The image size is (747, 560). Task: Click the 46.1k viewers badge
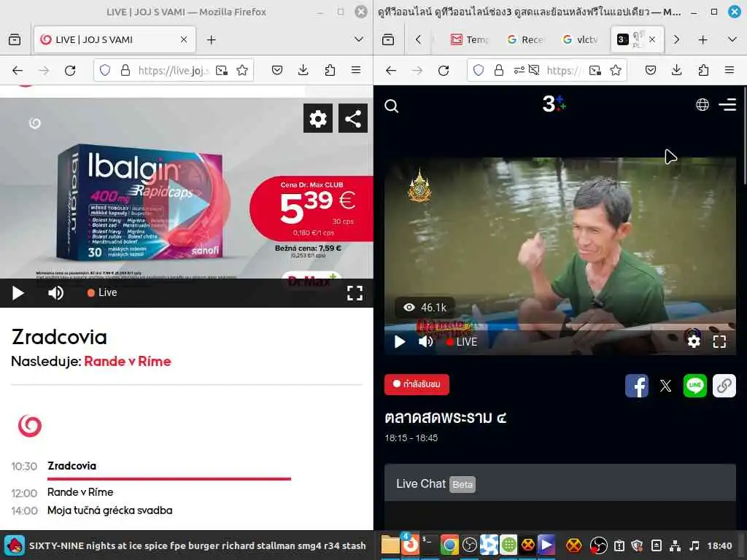[425, 308]
